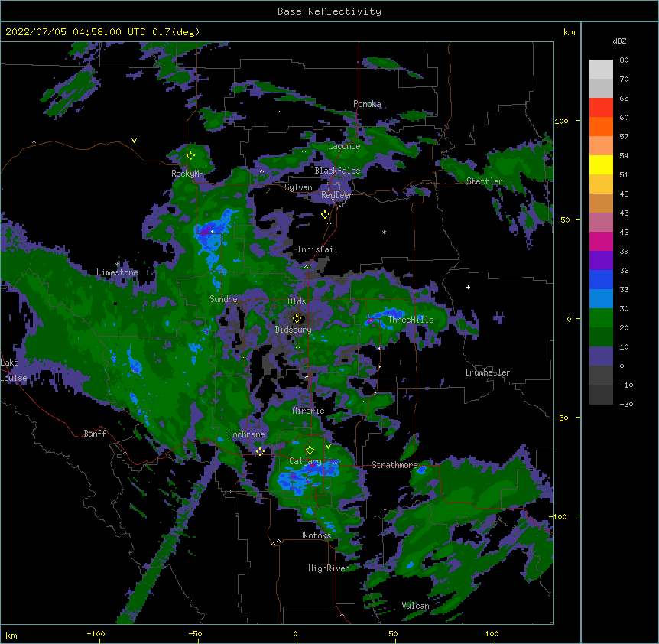The height and width of the screenshot is (644, 659).
Task: Select the yellow legend swatch below 54
Action: pos(601,164)
